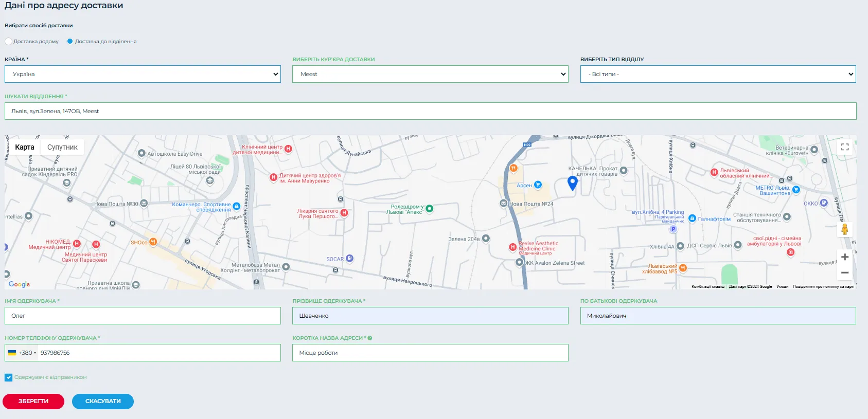The image size is (868, 419).
Task: Zoom out on the map
Action: tap(844, 273)
